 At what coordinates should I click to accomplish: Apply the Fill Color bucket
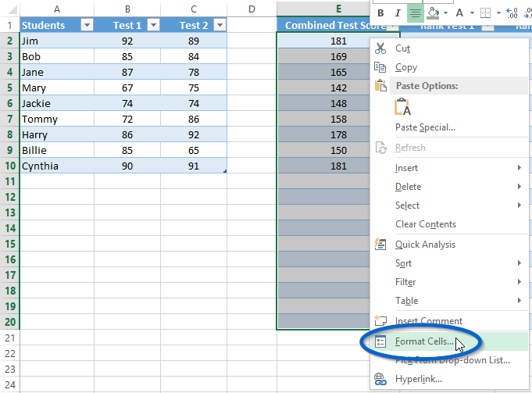point(434,13)
